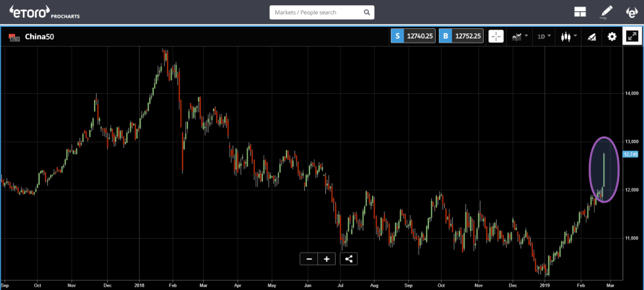This screenshot has width=644, height=290.
Task: Open the 1D timeframe dropdown
Action: point(544,37)
